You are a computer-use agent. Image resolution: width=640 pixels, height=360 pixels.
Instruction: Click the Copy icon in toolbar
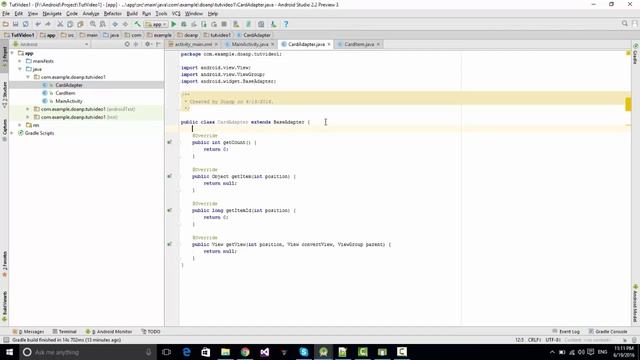(x=70, y=24)
